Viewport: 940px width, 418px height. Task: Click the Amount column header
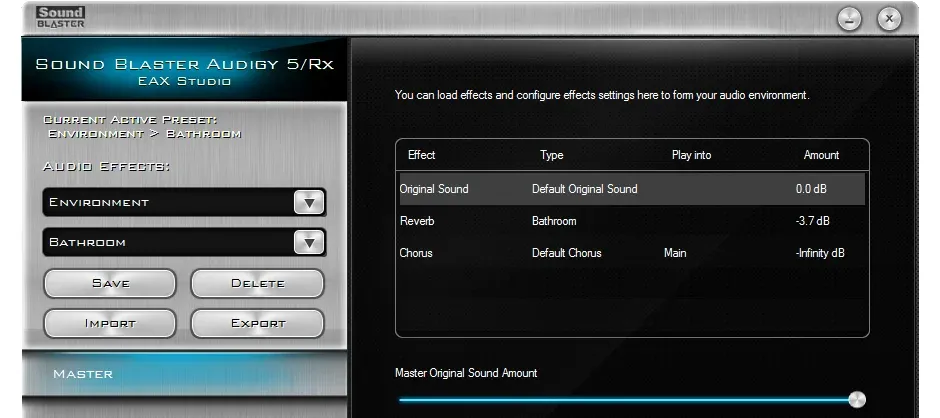[x=821, y=155]
